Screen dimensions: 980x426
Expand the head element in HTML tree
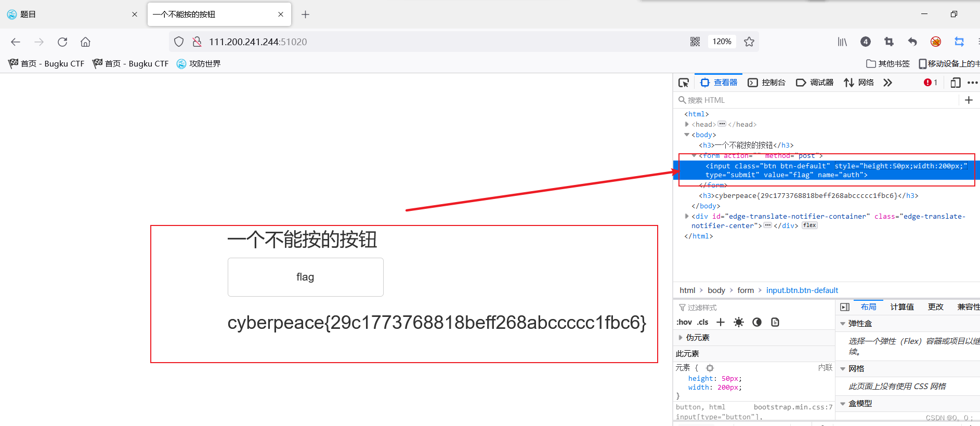(x=687, y=124)
